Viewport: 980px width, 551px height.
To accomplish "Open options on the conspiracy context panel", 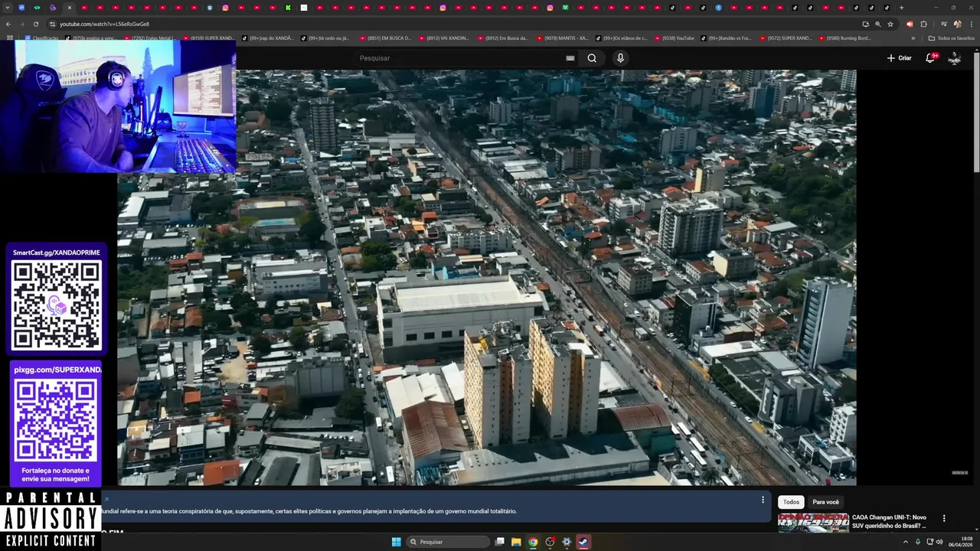I will coord(763,500).
